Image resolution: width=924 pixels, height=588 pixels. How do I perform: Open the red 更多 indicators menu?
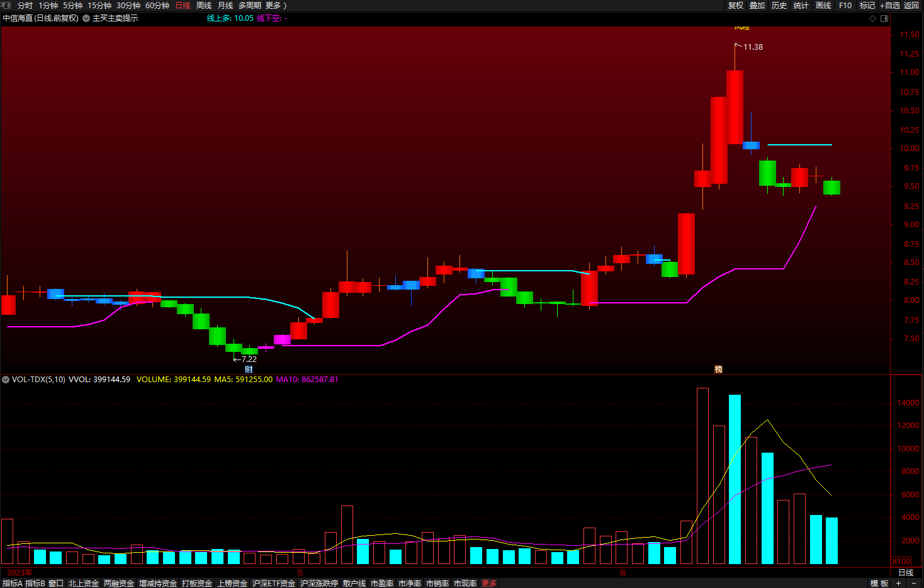pos(489,584)
